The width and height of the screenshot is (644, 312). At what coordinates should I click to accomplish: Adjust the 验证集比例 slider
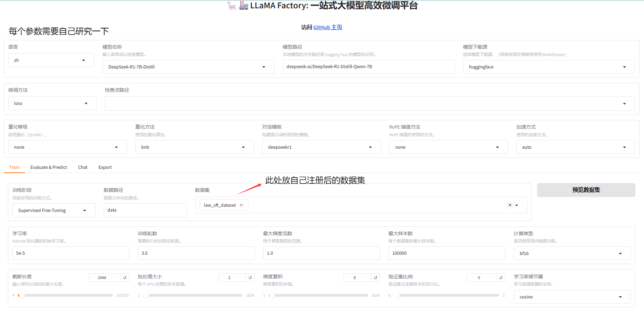click(446, 295)
